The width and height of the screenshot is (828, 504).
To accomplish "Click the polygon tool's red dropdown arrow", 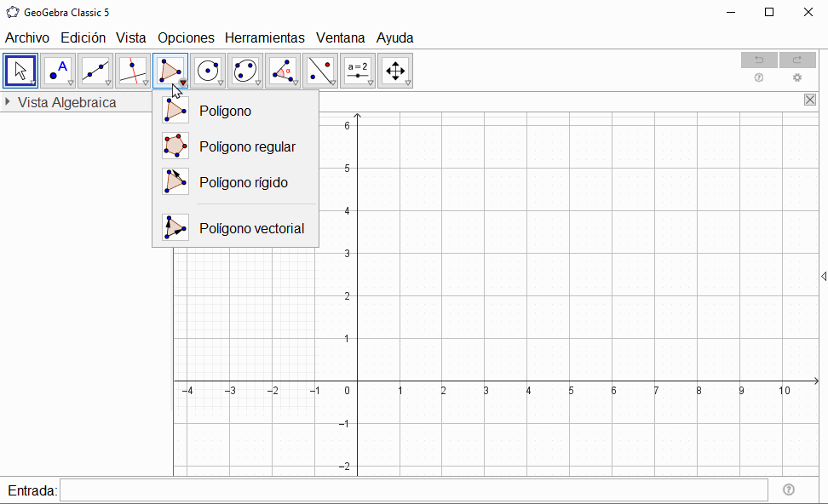I will pos(183,83).
